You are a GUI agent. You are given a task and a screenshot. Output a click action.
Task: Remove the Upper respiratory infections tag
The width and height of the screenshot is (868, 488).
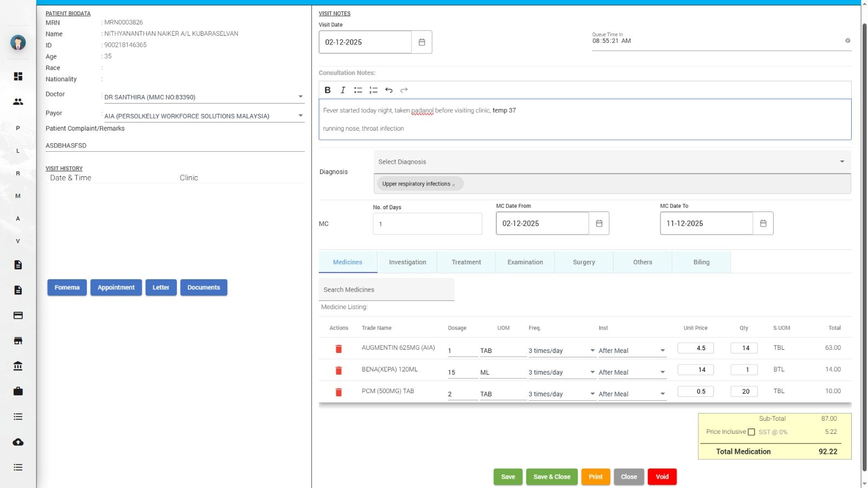click(x=454, y=185)
